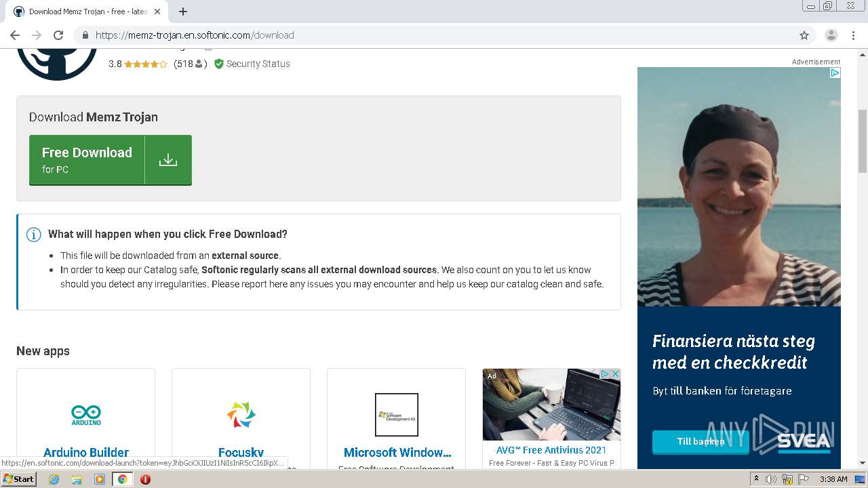Switch to Chrome in the taskbar

tap(123, 479)
